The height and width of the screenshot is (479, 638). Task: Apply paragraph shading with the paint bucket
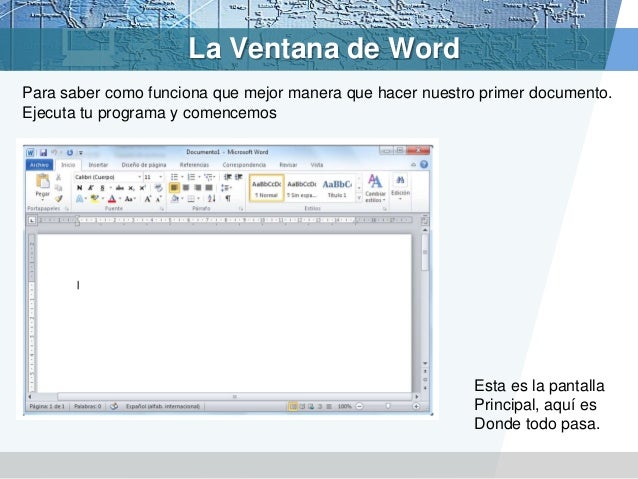(175, 199)
